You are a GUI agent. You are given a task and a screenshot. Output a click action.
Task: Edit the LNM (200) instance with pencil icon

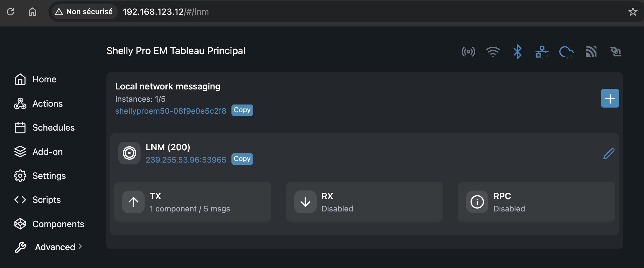[x=609, y=154]
